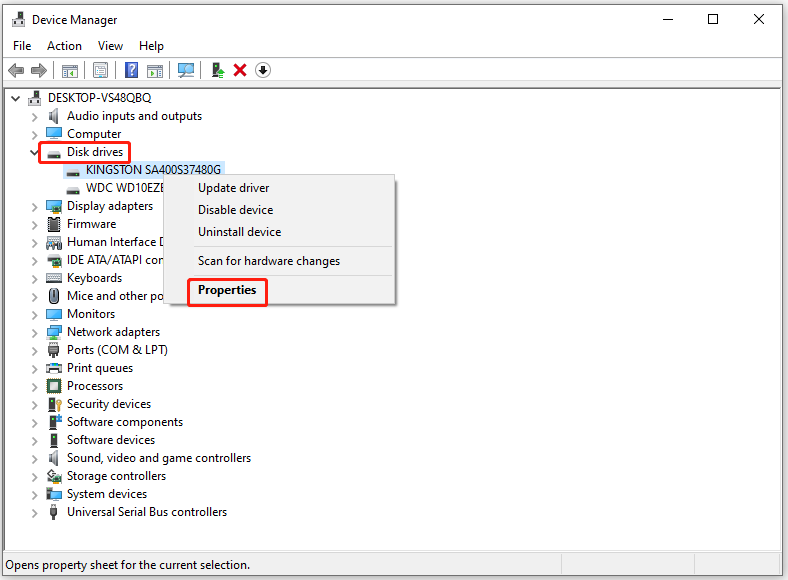This screenshot has width=788, height=580.
Task: Expand the Network adapters category
Action: tap(35, 332)
